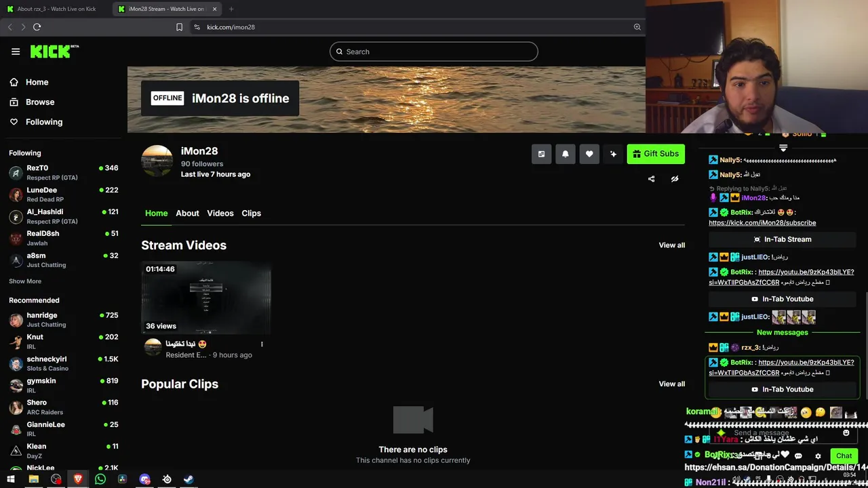Click the address bar URL kick.com/imon28

click(231, 27)
